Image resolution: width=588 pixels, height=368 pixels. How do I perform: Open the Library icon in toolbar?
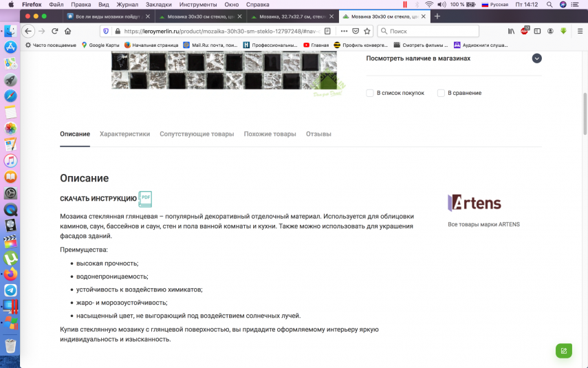tap(511, 31)
